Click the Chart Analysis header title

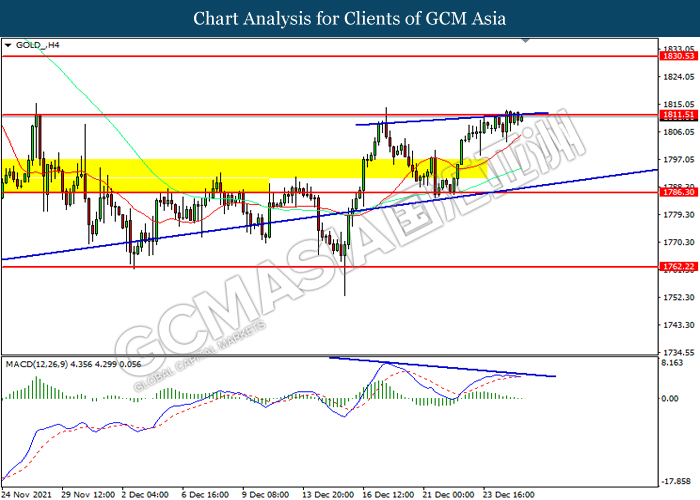pos(350,18)
